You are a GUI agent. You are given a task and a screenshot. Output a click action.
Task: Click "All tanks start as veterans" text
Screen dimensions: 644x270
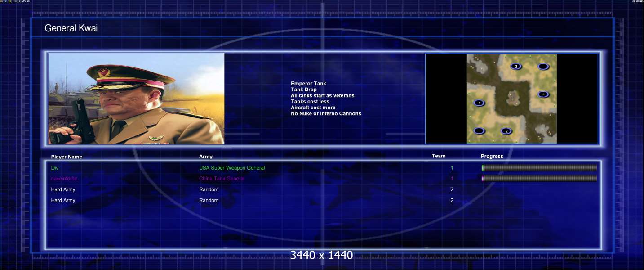pos(322,95)
